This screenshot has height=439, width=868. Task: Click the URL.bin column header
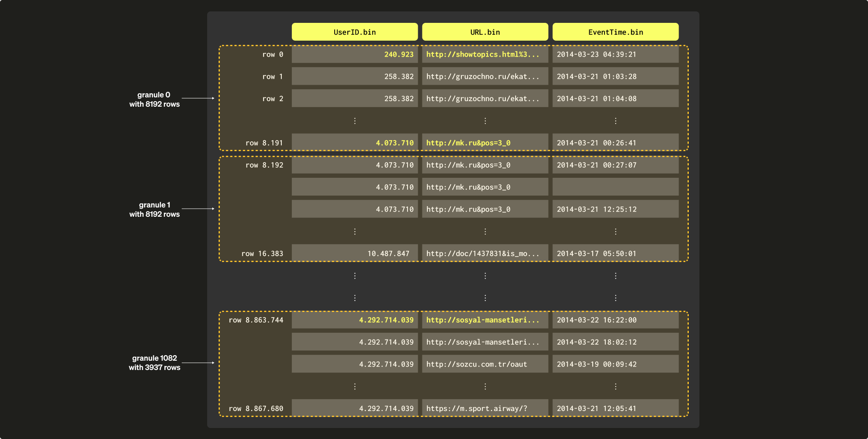[x=485, y=32]
